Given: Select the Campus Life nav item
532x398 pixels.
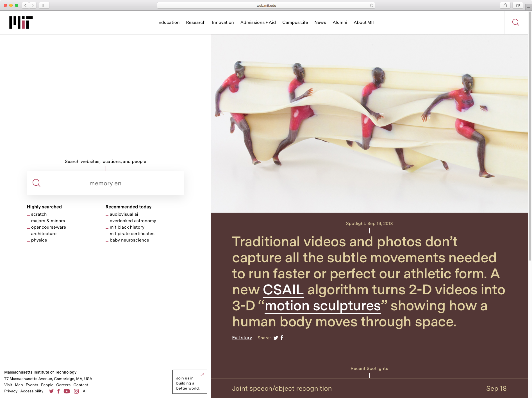Looking at the screenshot, I should [295, 22].
